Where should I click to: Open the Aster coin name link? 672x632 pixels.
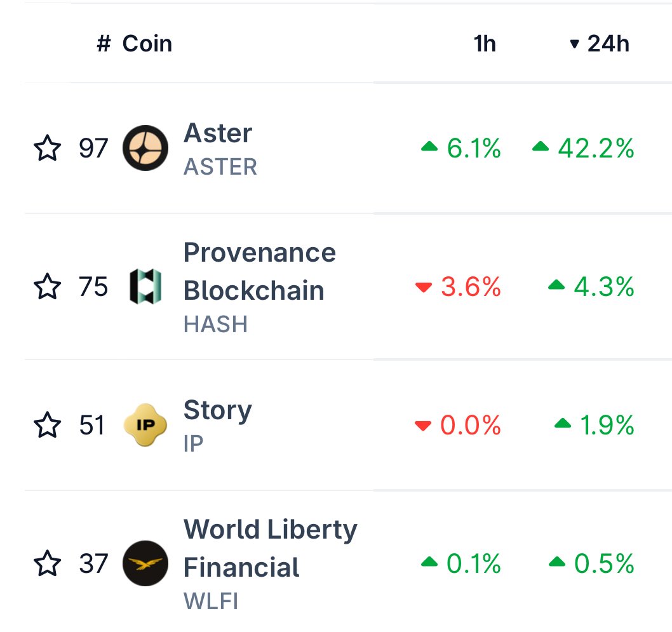(218, 132)
